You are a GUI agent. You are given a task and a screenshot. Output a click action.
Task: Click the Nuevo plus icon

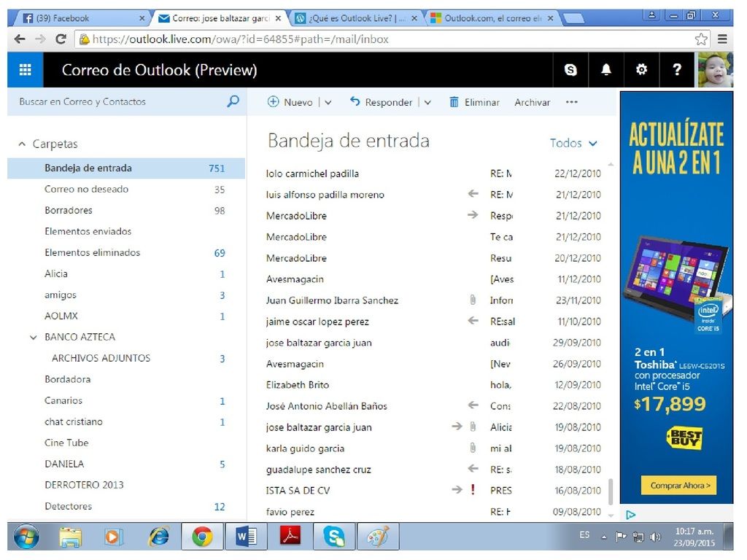point(273,101)
